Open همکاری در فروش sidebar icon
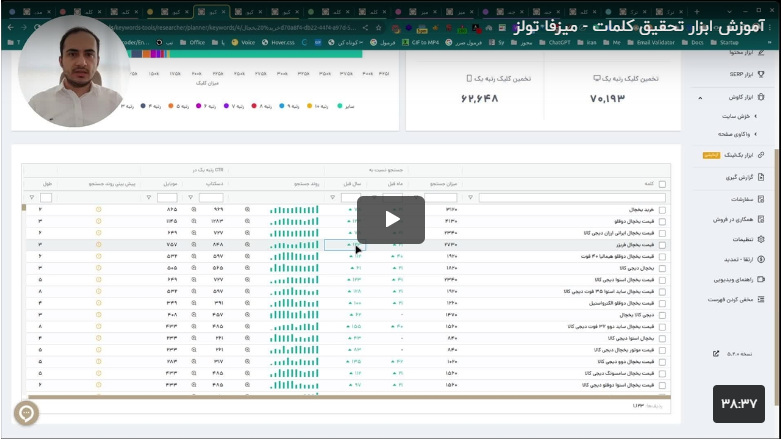781x439 pixels. [x=761, y=219]
